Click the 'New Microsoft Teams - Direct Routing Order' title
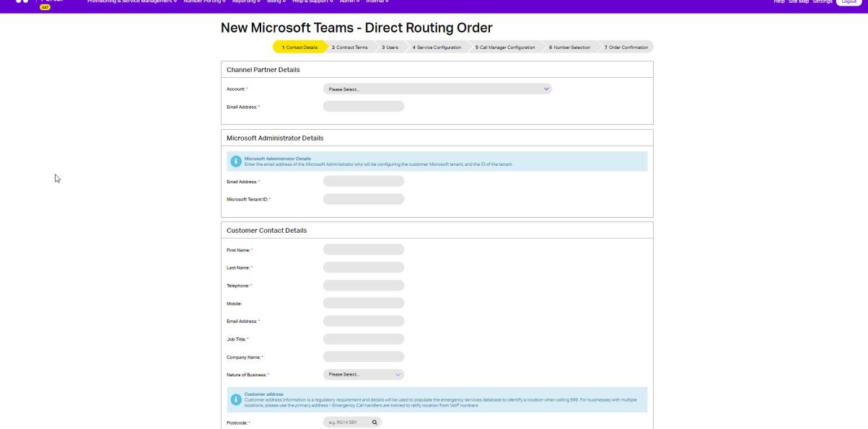 [x=356, y=28]
